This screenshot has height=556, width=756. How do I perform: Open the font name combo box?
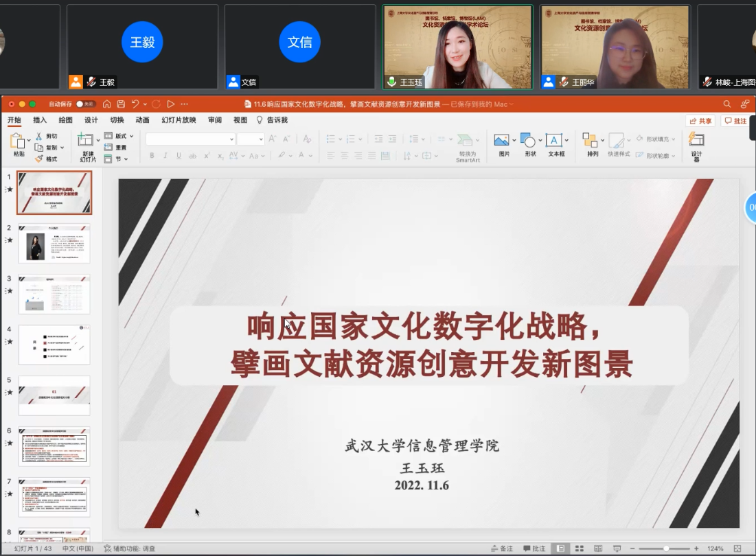(x=190, y=139)
